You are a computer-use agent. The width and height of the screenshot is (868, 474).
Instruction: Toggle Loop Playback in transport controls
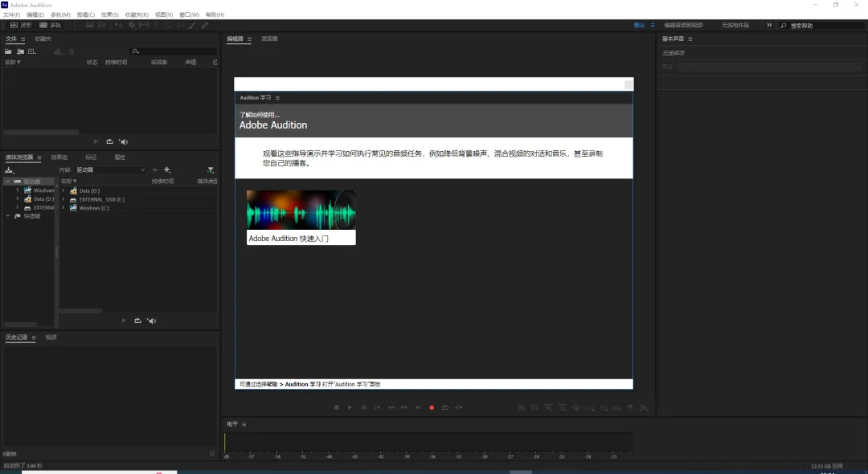(x=445, y=407)
